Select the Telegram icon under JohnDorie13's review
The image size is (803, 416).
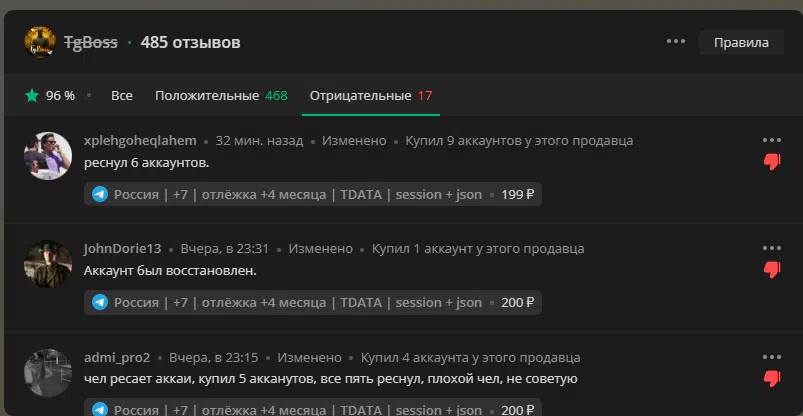point(100,303)
